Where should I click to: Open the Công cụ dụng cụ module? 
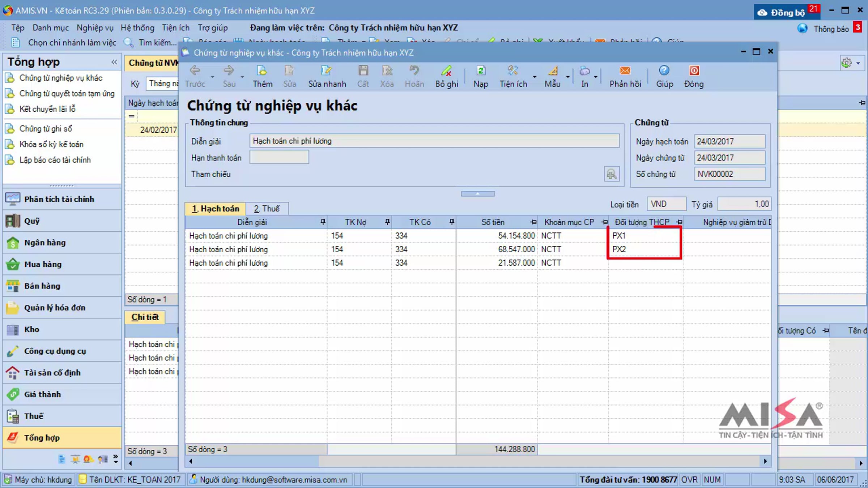(x=62, y=351)
